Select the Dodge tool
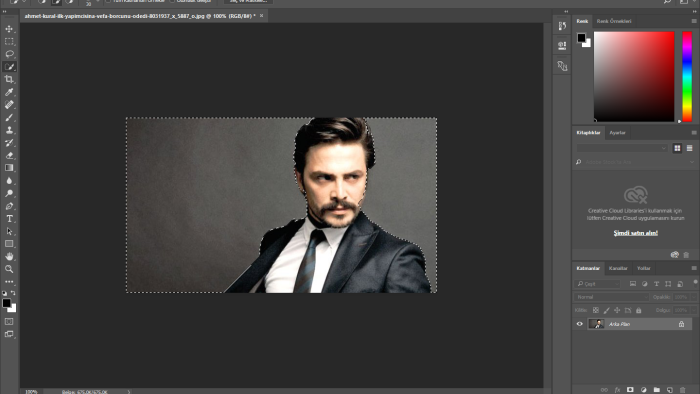The width and height of the screenshot is (700, 394). click(9, 193)
